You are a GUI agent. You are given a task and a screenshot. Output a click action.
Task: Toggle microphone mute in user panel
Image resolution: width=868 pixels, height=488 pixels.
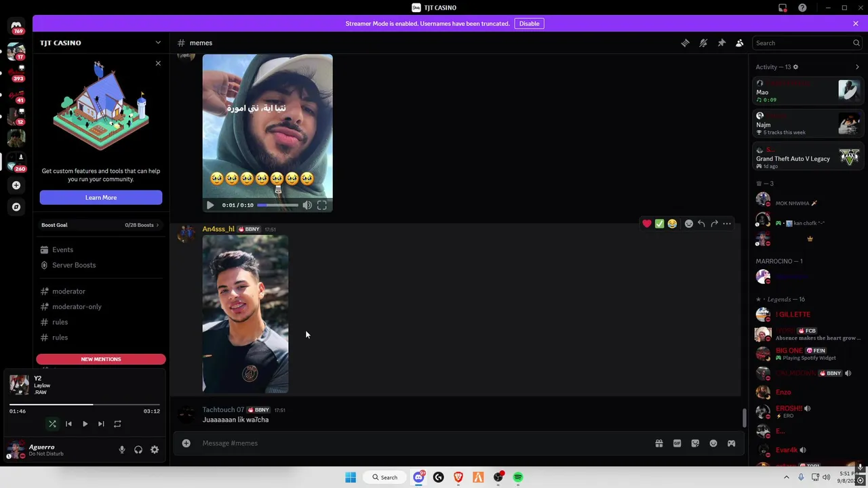pyautogui.click(x=122, y=449)
